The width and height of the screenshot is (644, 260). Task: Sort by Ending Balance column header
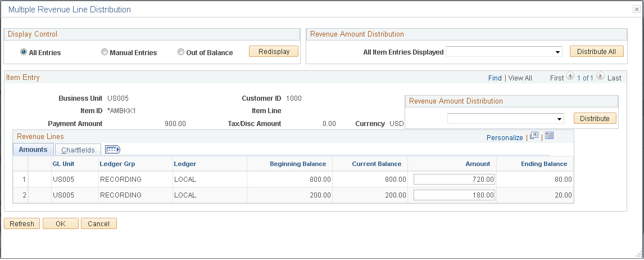[544, 164]
